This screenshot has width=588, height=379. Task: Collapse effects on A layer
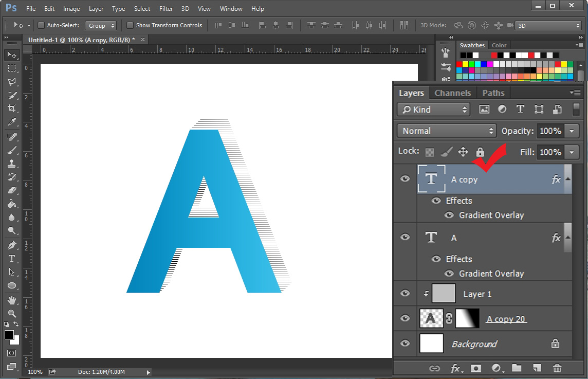click(x=568, y=237)
